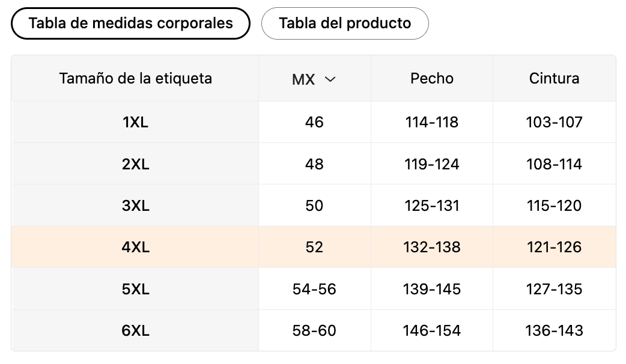Click the Tamaño de la etiqueta header
The width and height of the screenshot is (626, 364).
coord(135,78)
